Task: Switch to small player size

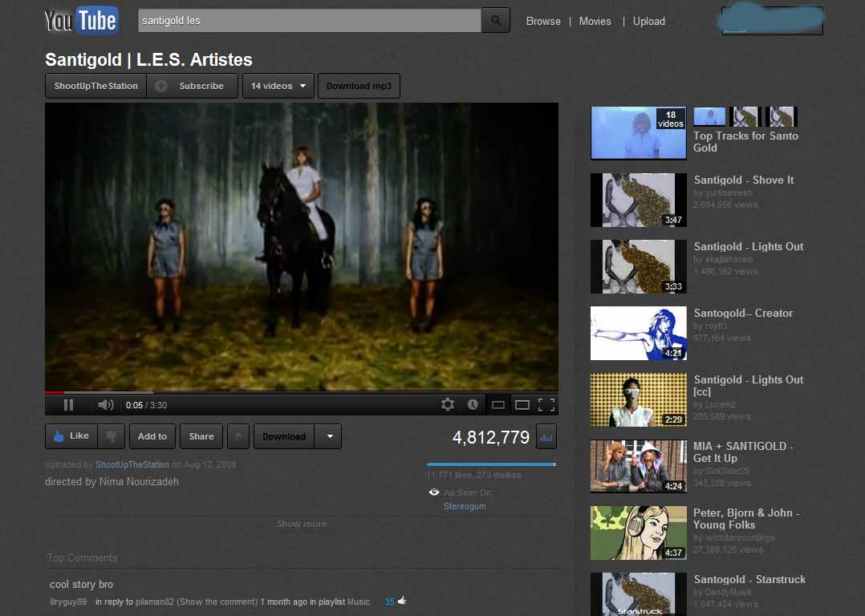Action: click(x=498, y=405)
